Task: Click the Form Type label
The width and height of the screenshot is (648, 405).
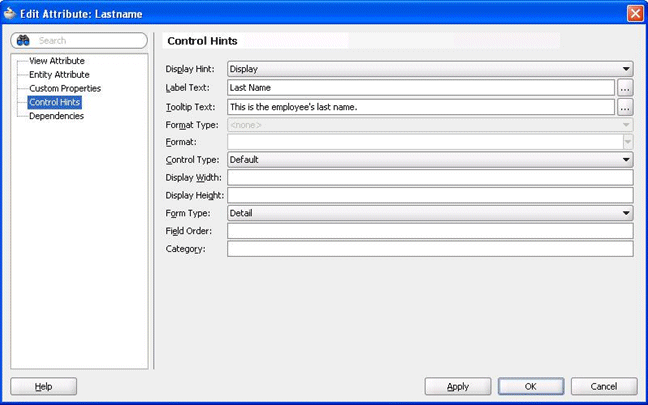Action: point(188,213)
